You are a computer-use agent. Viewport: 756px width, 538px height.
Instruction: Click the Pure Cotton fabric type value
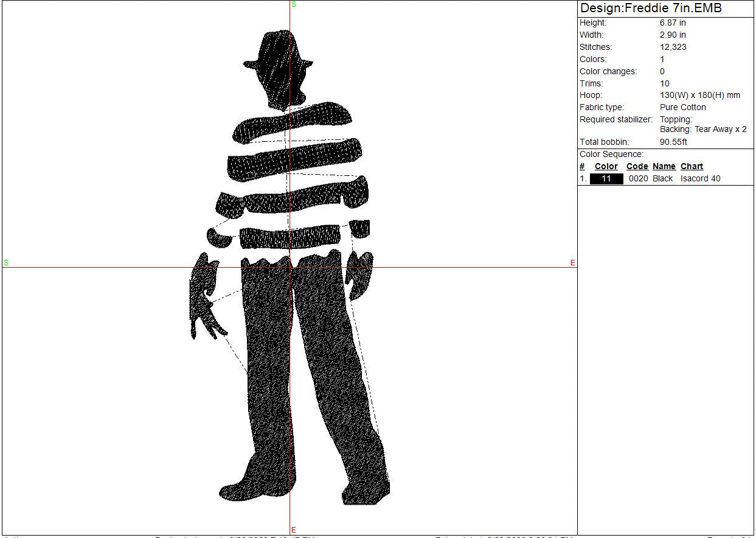click(683, 107)
